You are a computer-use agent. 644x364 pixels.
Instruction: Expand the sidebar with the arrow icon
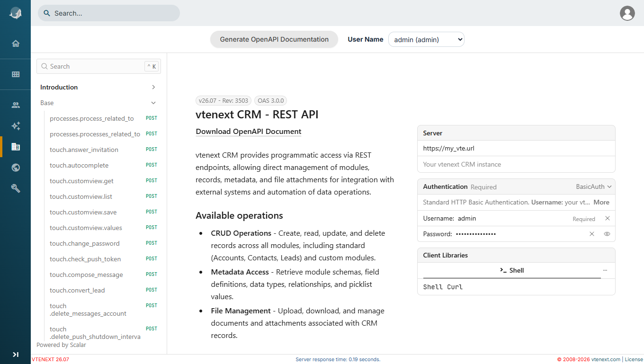16,354
